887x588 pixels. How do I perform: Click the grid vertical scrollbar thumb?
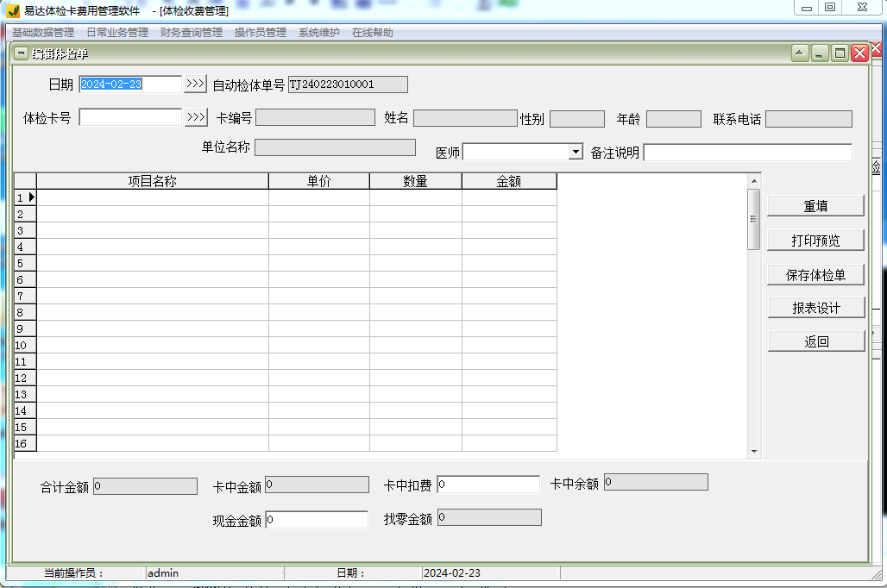[x=753, y=219]
